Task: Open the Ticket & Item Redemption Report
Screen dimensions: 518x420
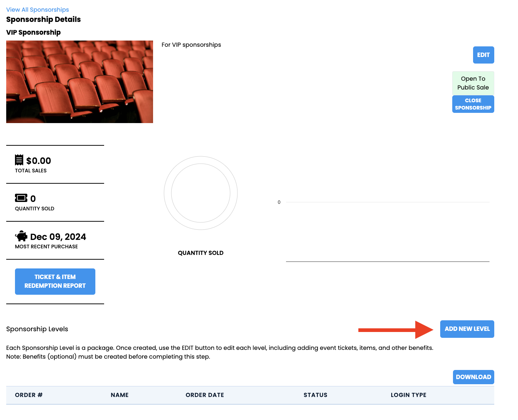Action: (x=55, y=282)
